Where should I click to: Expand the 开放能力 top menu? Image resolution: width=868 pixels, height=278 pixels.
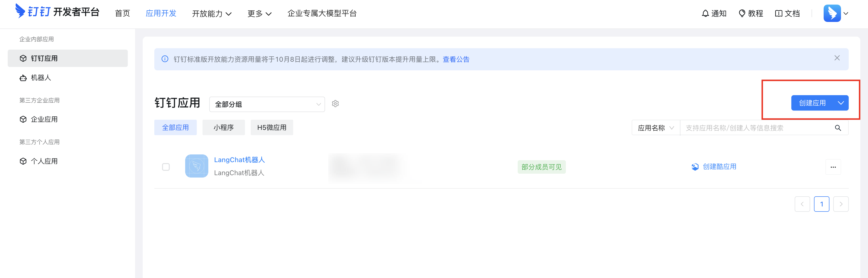(x=212, y=13)
